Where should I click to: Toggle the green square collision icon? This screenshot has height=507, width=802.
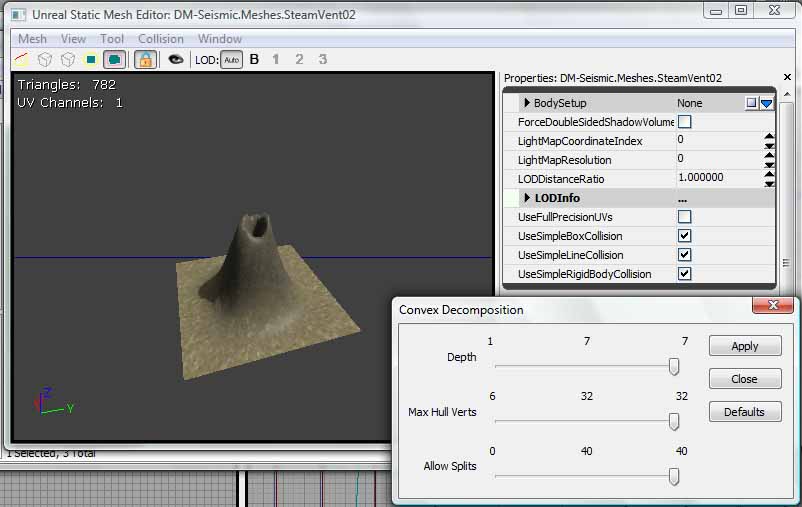pyautogui.click(x=90, y=59)
